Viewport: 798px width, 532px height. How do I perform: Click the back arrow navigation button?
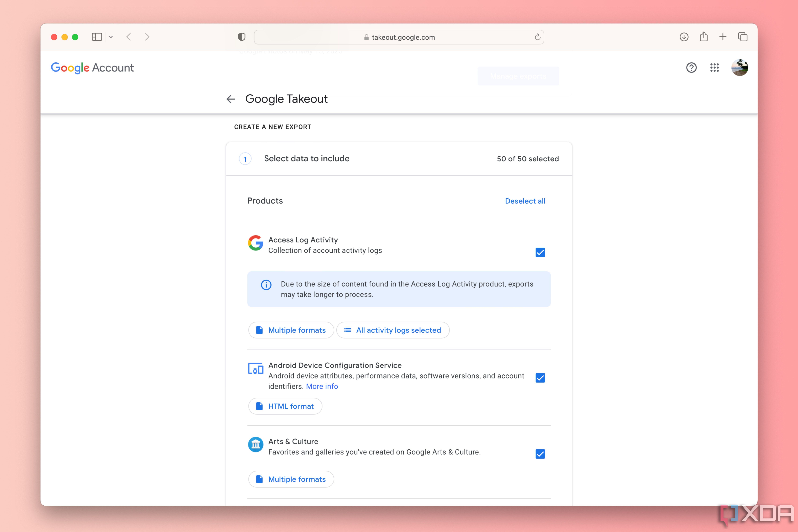pyautogui.click(x=232, y=99)
